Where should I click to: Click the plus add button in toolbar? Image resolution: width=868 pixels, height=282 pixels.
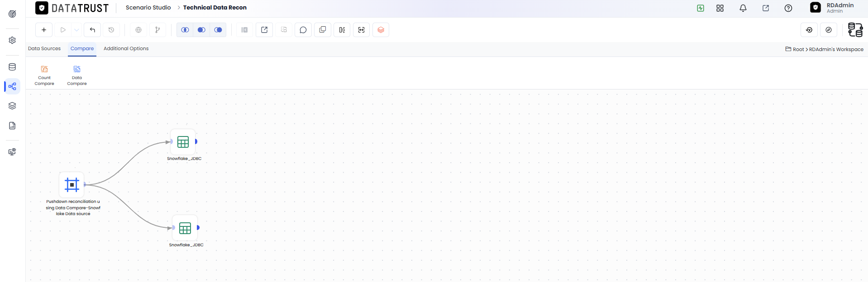pyautogui.click(x=44, y=30)
